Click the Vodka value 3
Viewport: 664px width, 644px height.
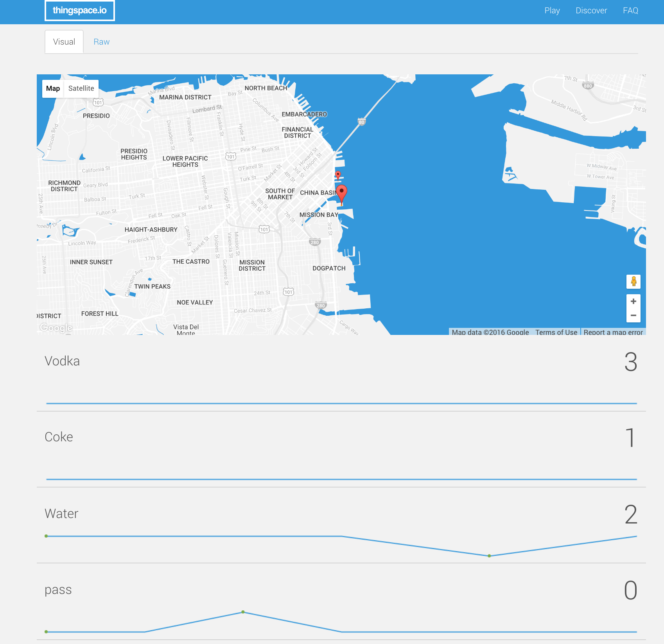pyautogui.click(x=631, y=362)
